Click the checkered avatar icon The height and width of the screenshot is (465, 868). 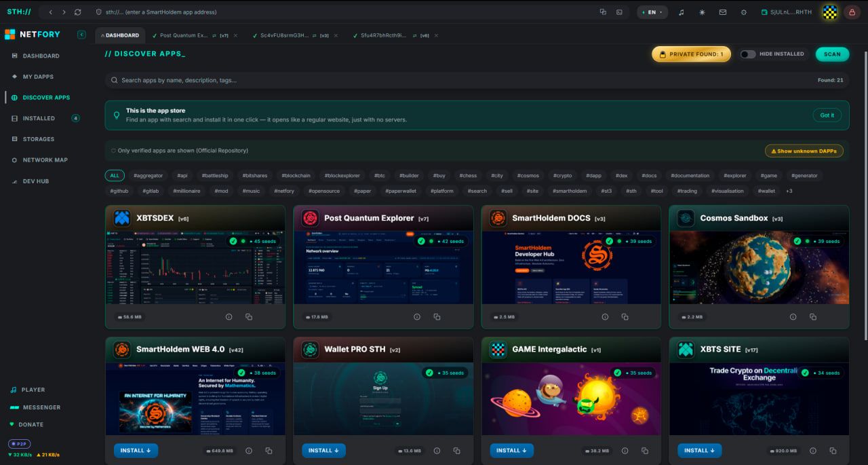tap(830, 12)
